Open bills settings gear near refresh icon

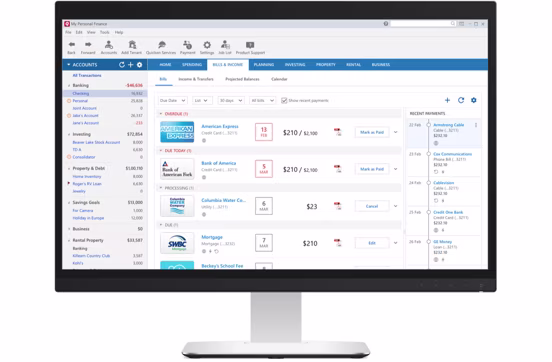[474, 100]
